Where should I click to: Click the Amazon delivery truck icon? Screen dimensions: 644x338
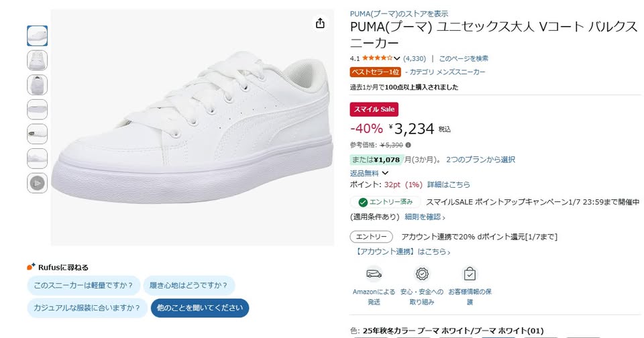pyautogui.click(x=374, y=274)
